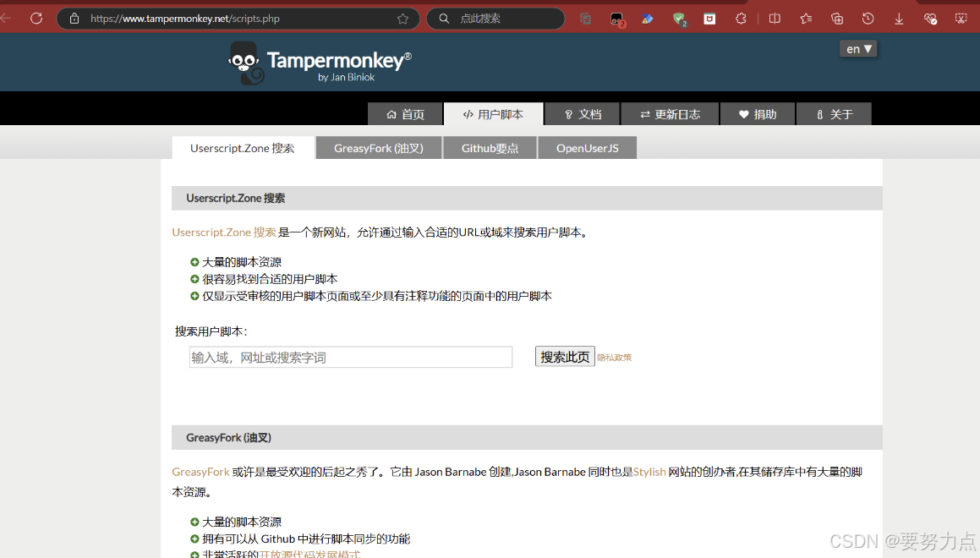Switch to Userscript.Zone 搜索 sub-tab
Viewport: 980px width, 558px height.
click(243, 148)
